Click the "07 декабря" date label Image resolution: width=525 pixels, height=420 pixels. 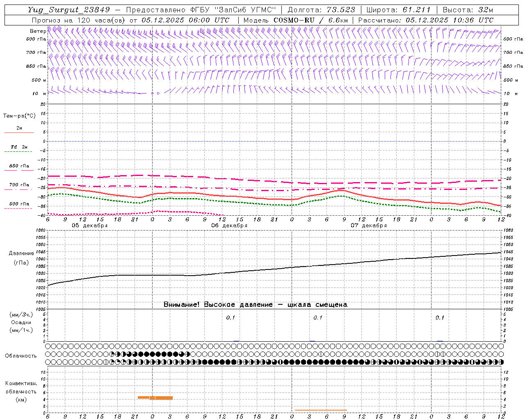click(x=369, y=226)
